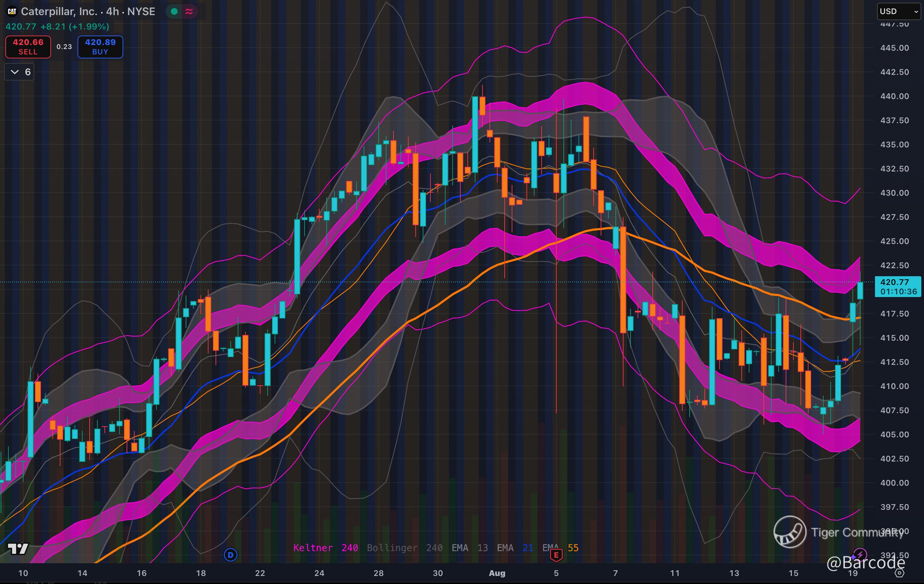This screenshot has width=924, height=584.
Task: Click the Caterpillar CAT logo icon
Action: coord(12,11)
